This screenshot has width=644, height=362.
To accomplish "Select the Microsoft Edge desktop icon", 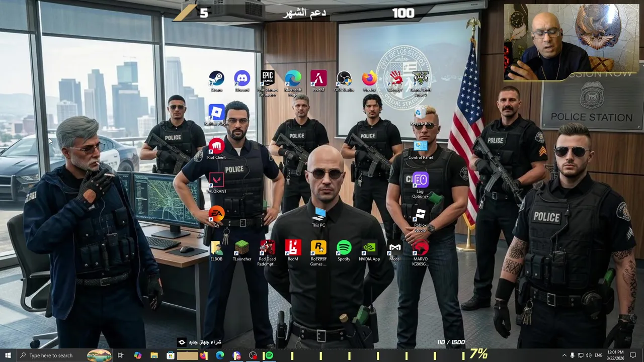I will (x=293, y=83).
